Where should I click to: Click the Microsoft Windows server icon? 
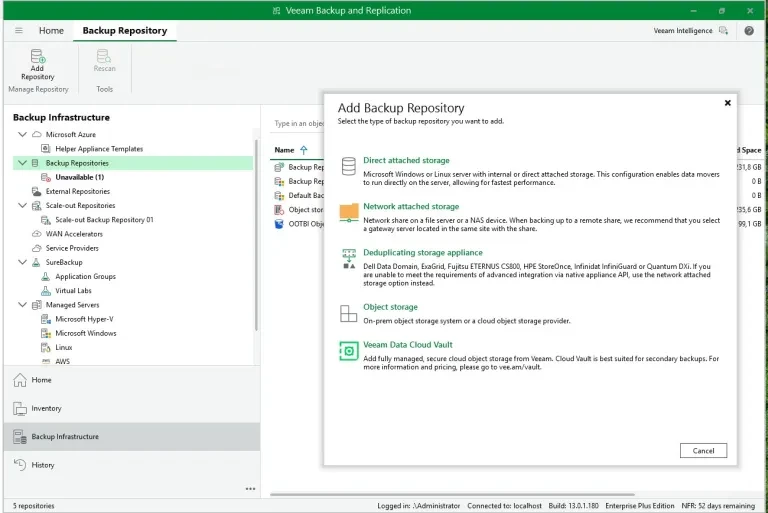coord(46,333)
